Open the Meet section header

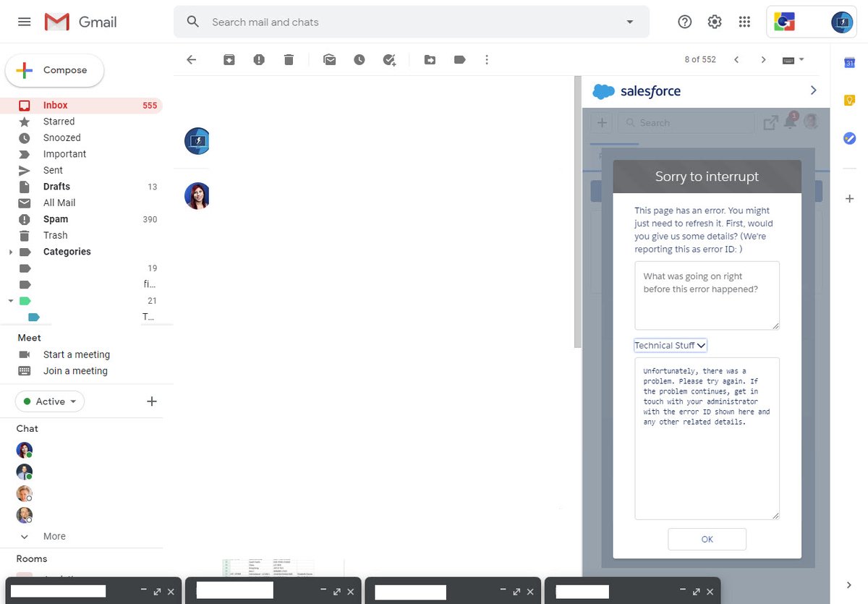(x=30, y=338)
